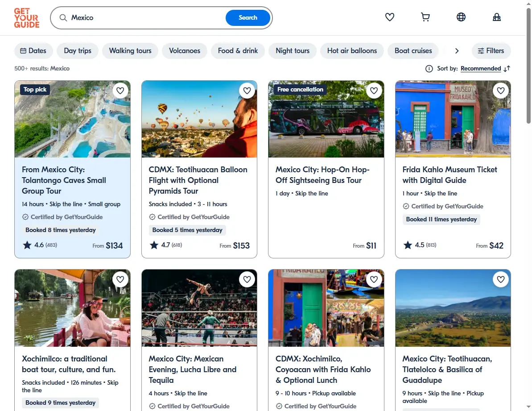Open the Dates picker chip
The height and width of the screenshot is (411, 532).
point(33,51)
